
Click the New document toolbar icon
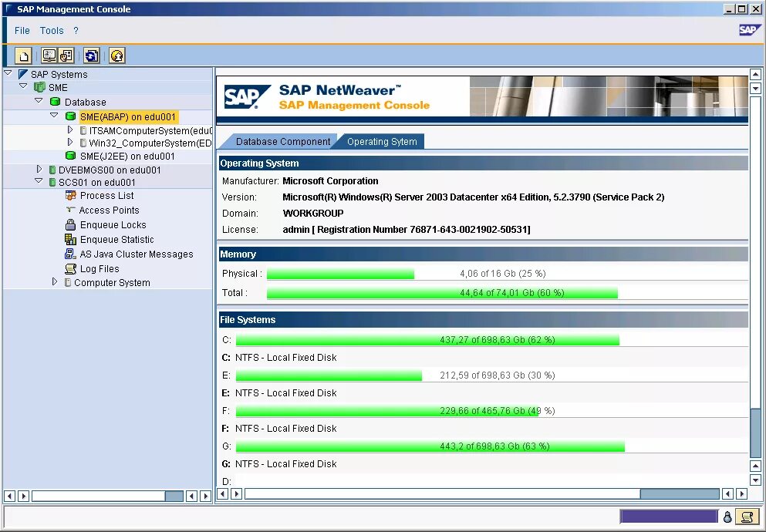point(23,56)
